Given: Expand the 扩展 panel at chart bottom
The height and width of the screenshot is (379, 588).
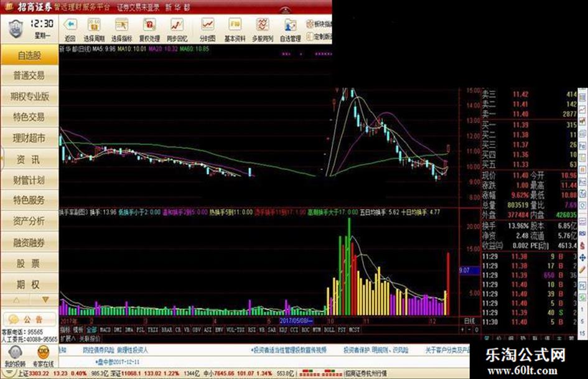Looking at the screenshot, I should click(68, 339).
